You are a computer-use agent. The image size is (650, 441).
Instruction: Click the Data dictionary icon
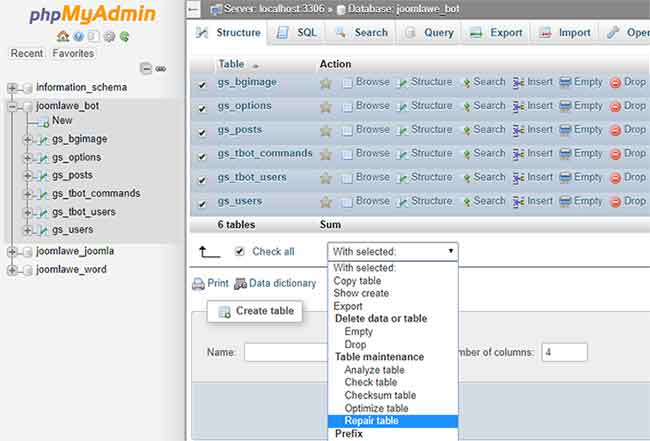(x=240, y=284)
